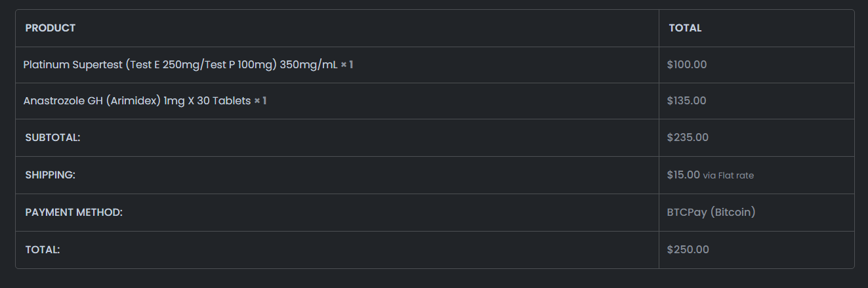Select the $15.00 shipping cost

point(683,175)
